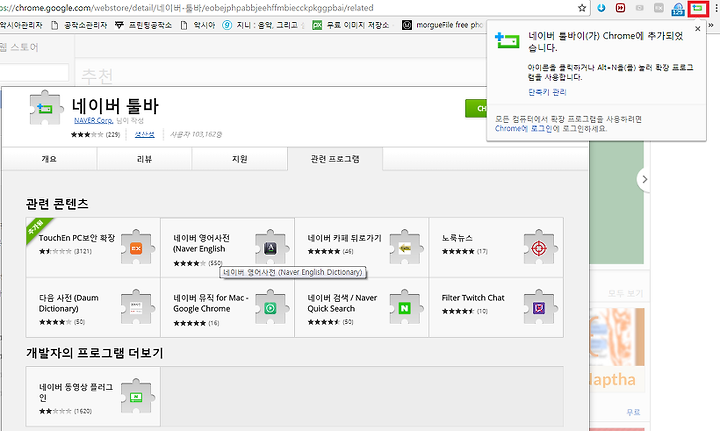The width and height of the screenshot is (720, 431).
Task: Click the red extension icon in the toolbar
Action: pos(620,8)
